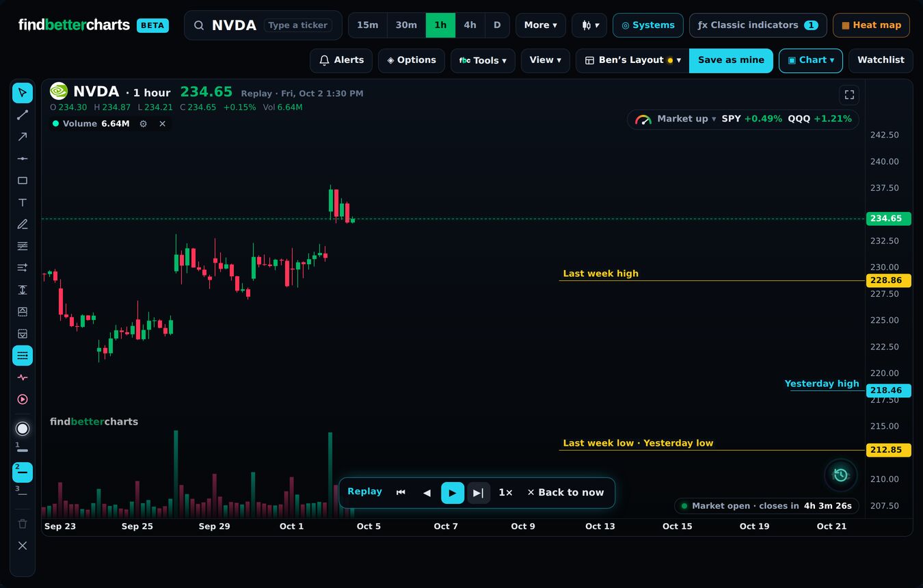This screenshot has width=923, height=588.
Task: Open Volume indicator settings gear
Action: pyautogui.click(x=143, y=124)
